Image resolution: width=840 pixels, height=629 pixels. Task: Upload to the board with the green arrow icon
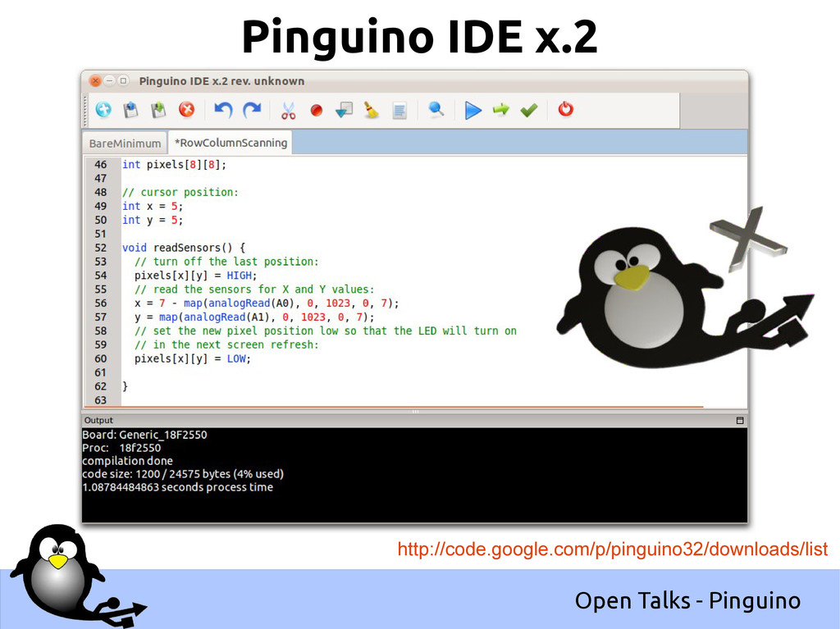(501, 110)
